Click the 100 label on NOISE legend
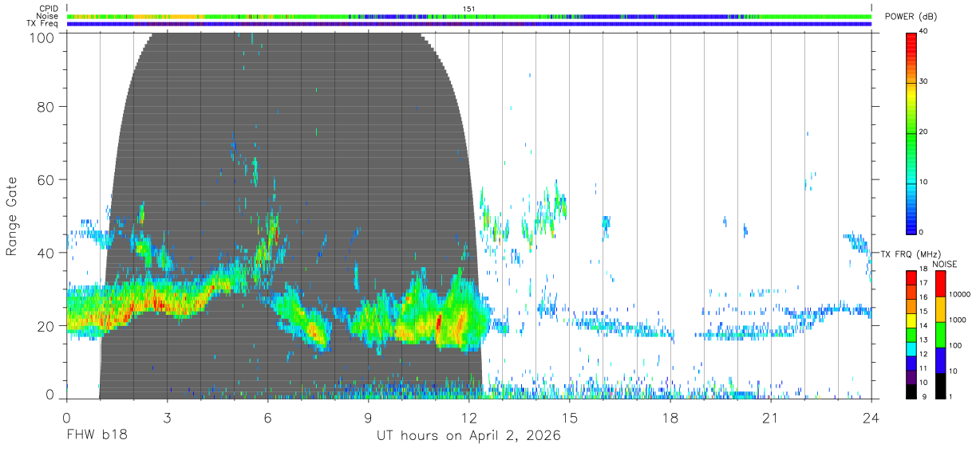Screen dimensions: 980x452 pos(956,346)
